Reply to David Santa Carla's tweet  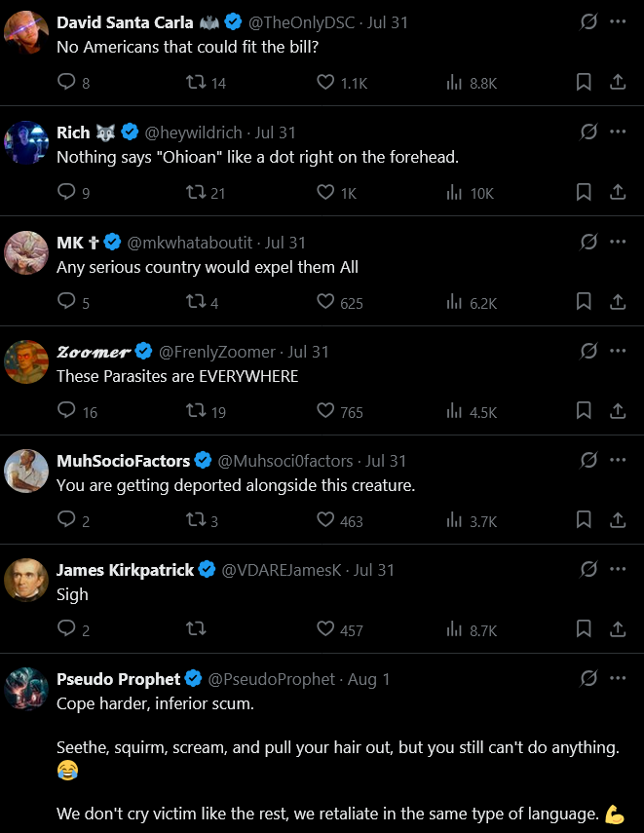66,83
